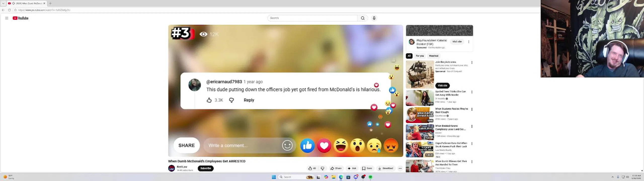Open options for When Entitled Karens video
The width and height of the screenshot is (644, 181).
pyautogui.click(x=472, y=126)
